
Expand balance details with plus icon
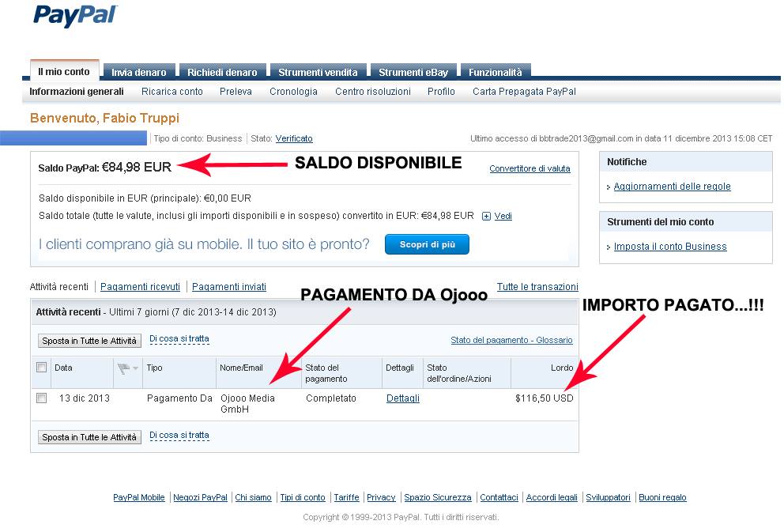point(486,216)
